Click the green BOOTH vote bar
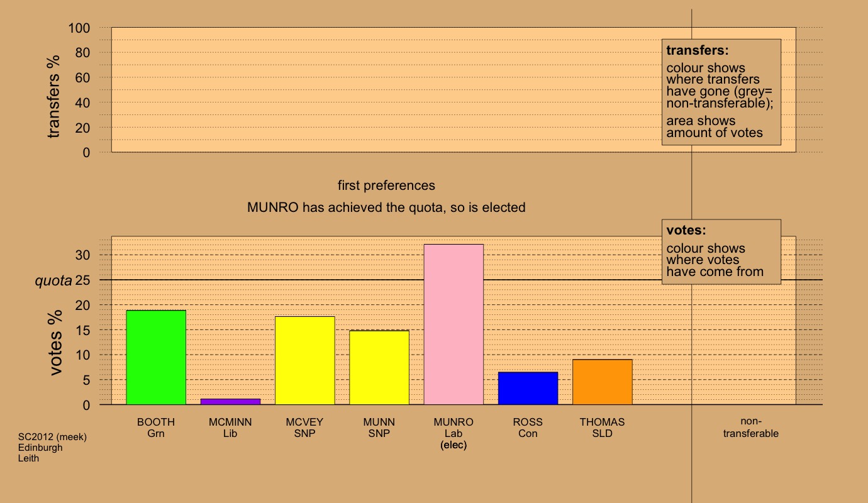Image resolution: width=868 pixels, height=503 pixels. point(156,357)
